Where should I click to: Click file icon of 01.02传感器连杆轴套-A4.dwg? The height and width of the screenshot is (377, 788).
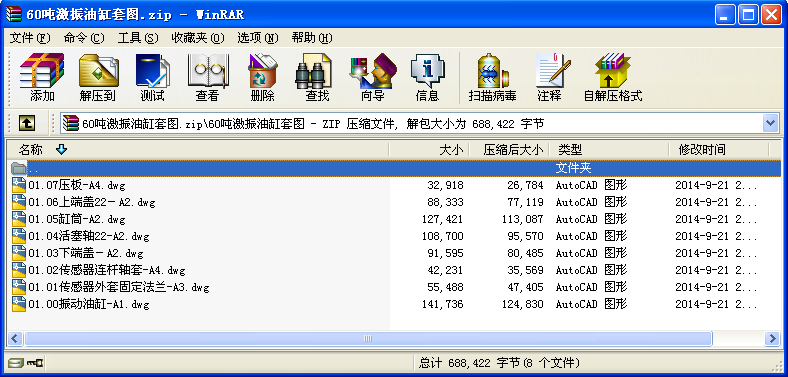coord(19,270)
